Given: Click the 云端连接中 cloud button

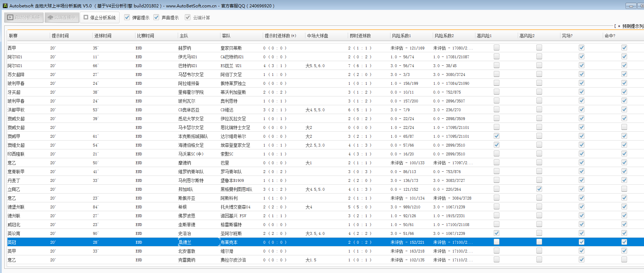Looking at the screenshot, I should 62,17.
